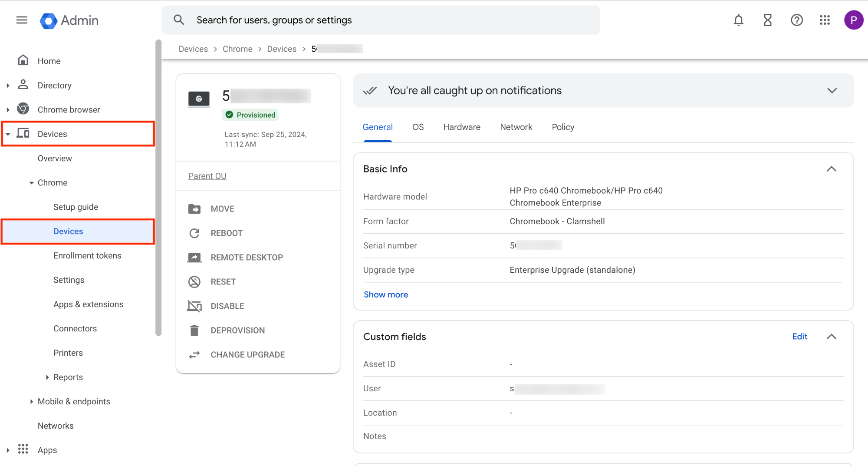Click the Provisioned status badge
The width and height of the screenshot is (868, 466).
point(250,115)
